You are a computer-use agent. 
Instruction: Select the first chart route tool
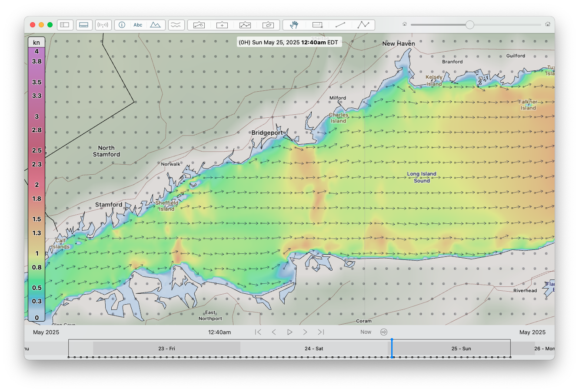coord(199,25)
